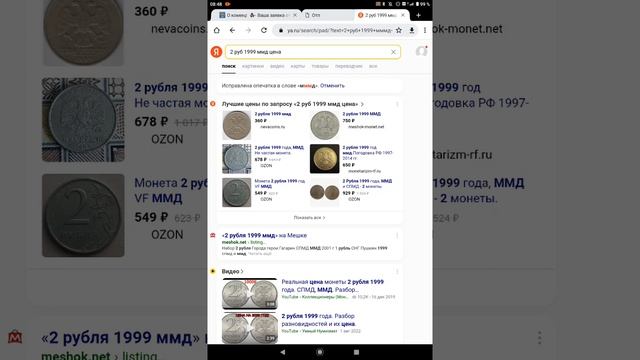
Task: Click the 750 ₽ coin thumbnail
Action: (x=324, y=125)
